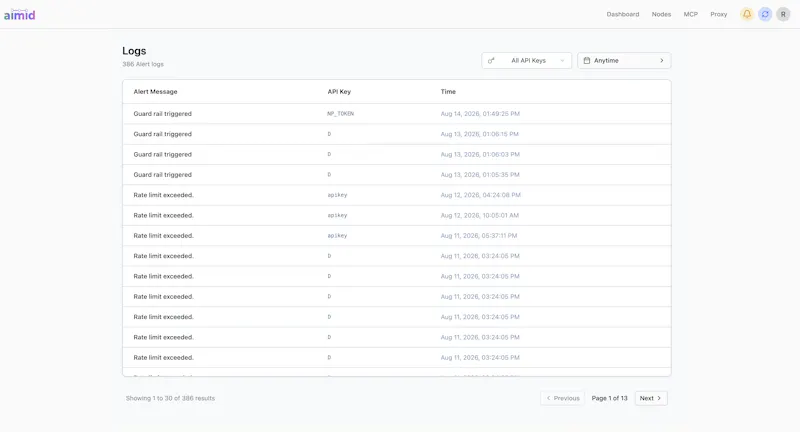Screen dimensions: 800x432
Task: Select the Aug 12, 10:05:01 AM timestamp
Action: [x=480, y=216]
